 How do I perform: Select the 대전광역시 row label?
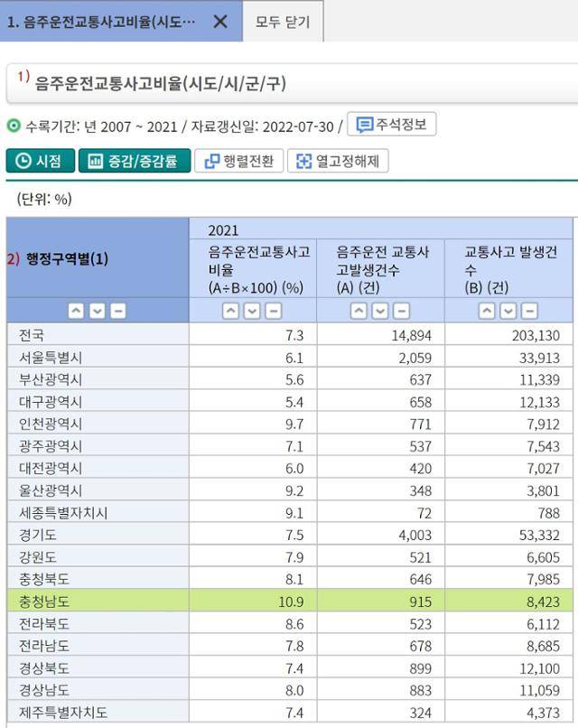coord(51,469)
